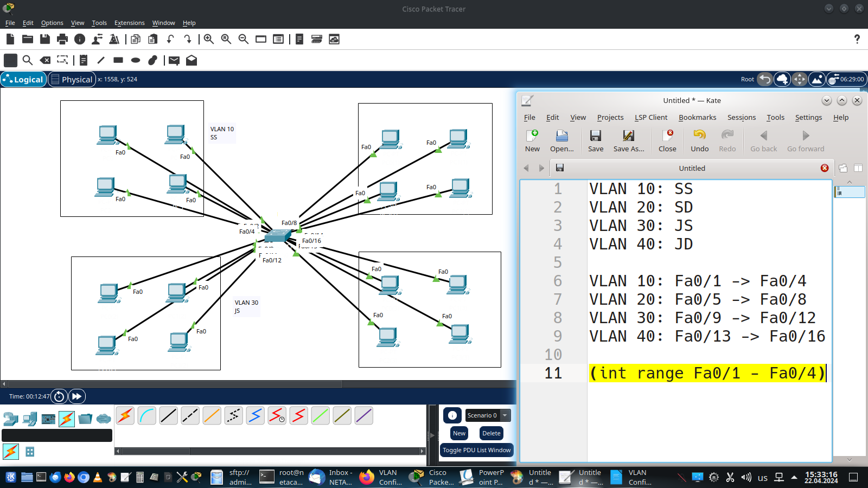The height and width of the screenshot is (488, 868).
Task: Click the Power Cycle Devices reset button
Action: (59, 396)
